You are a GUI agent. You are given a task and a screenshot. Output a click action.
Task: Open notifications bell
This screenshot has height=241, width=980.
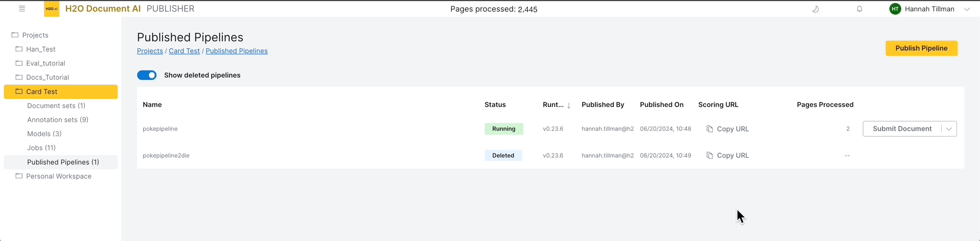(x=860, y=9)
